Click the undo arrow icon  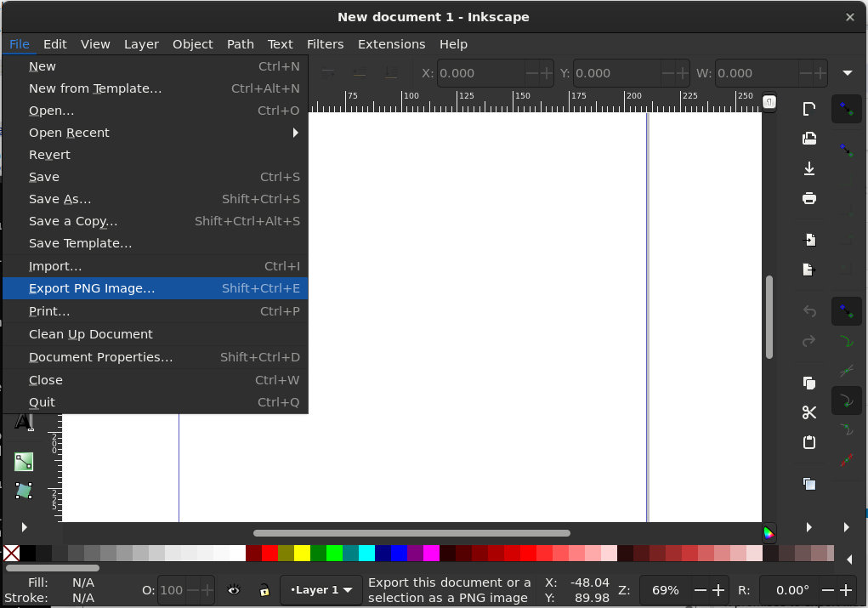click(x=808, y=311)
